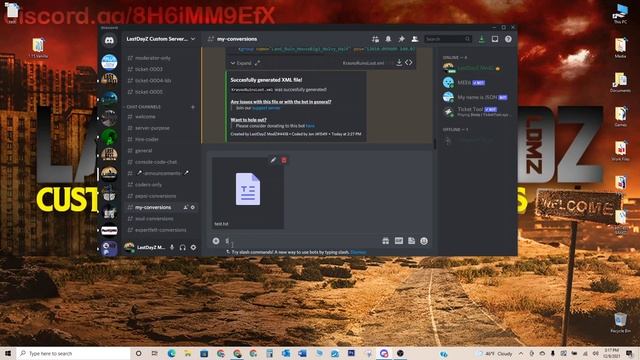Viewport: 640px width, 360px height.
Task: Remove the test.txt attachment with trash icon
Action: (x=284, y=160)
